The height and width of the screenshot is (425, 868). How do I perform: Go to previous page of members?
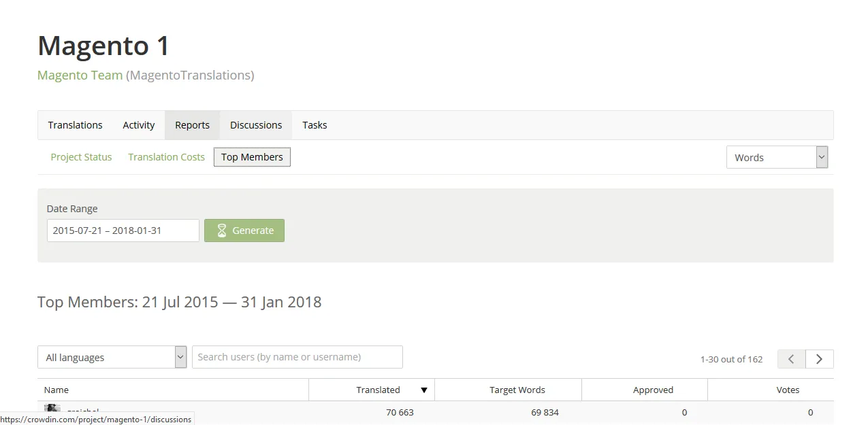pyautogui.click(x=791, y=359)
